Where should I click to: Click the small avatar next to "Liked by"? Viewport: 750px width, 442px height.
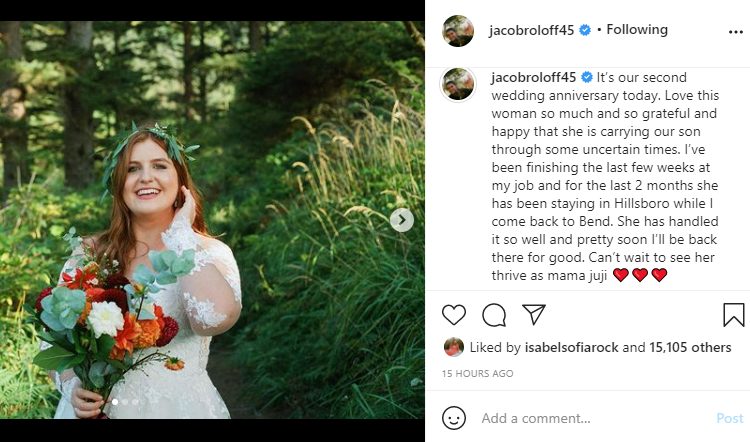click(454, 347)
